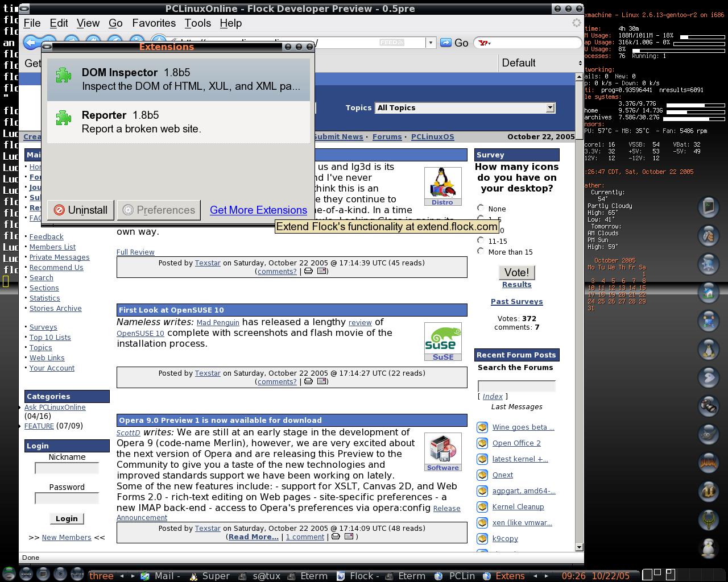Switch to the s@tux taskbar window
The width and height of the screenshot is (728, 582).
[x=260, y=576]
